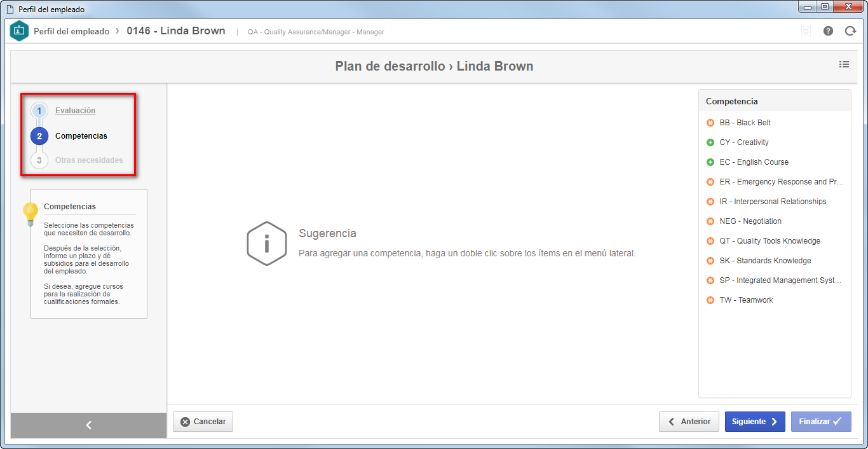
Task: Advance with the Siguiente button
Action: (755, 422)
